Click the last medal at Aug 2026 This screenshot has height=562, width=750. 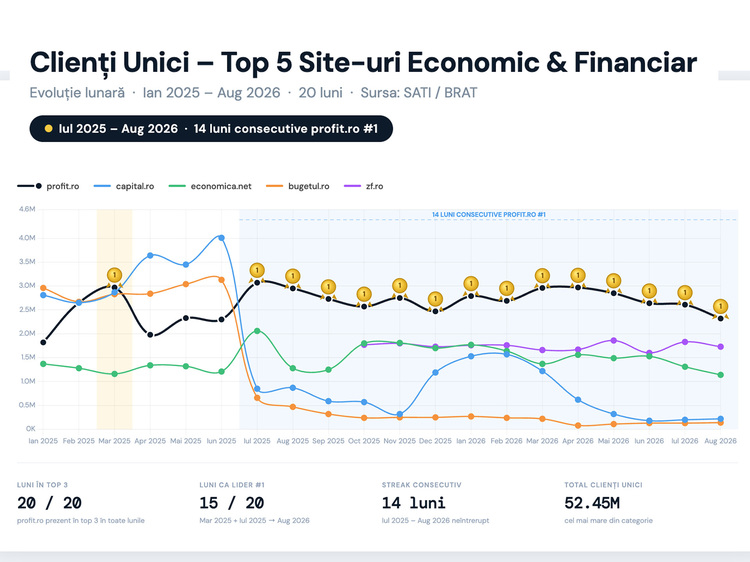pyautogui.click(x=720, y=307)
